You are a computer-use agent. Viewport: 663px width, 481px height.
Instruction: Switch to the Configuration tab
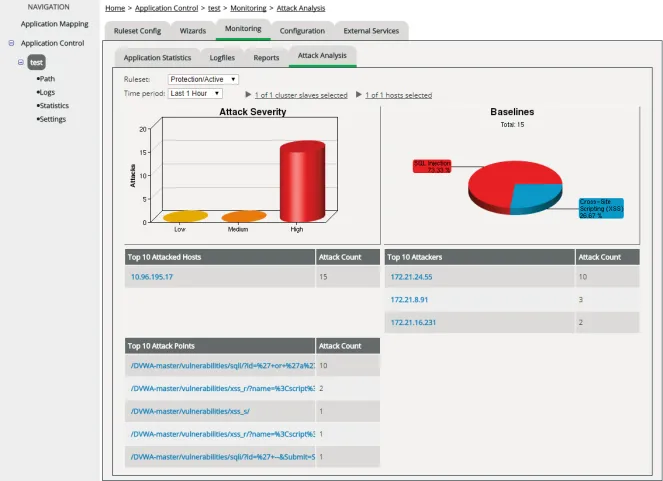302,31
